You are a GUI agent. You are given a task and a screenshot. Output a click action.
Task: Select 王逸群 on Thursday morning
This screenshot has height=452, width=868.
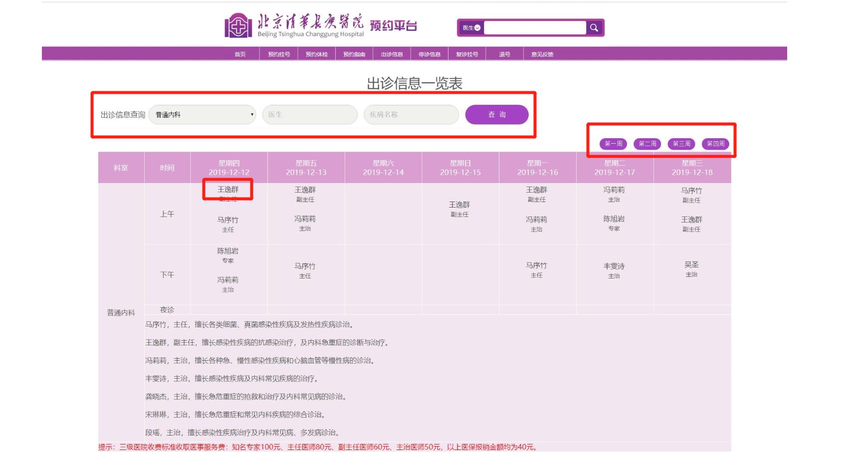point(228,190)
